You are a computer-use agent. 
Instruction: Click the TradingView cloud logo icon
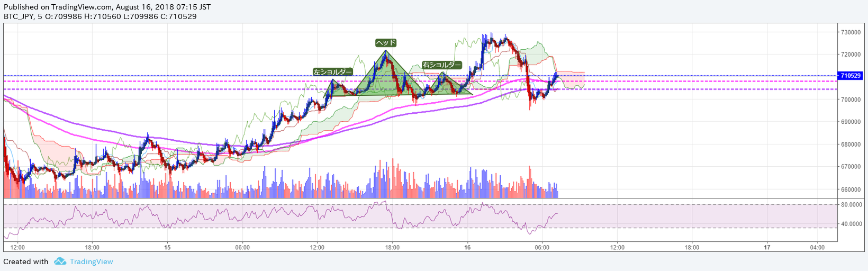pyautogui.click(x=60, y=261)
